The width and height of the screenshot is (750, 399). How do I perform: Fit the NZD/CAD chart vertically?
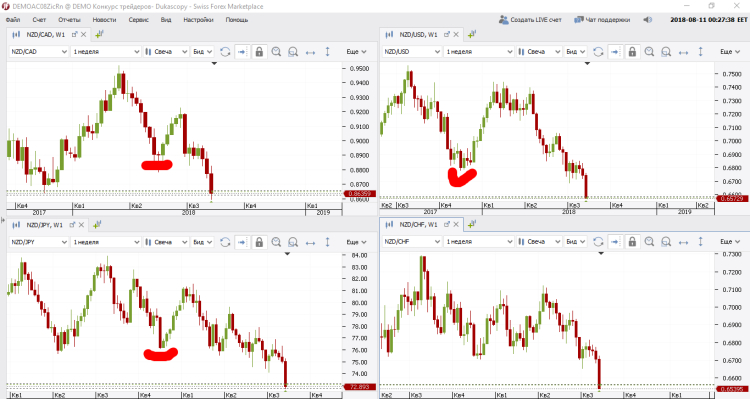[x=328, y=52]
